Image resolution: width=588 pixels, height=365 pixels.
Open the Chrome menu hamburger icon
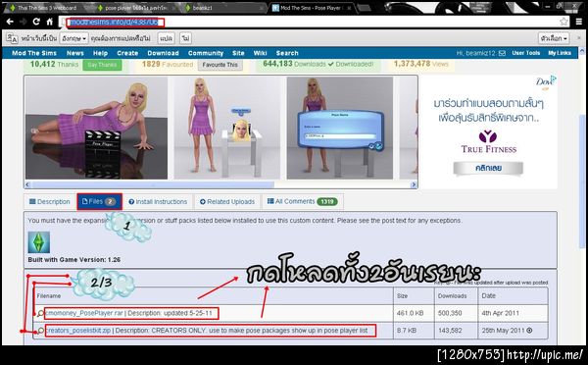579,22
